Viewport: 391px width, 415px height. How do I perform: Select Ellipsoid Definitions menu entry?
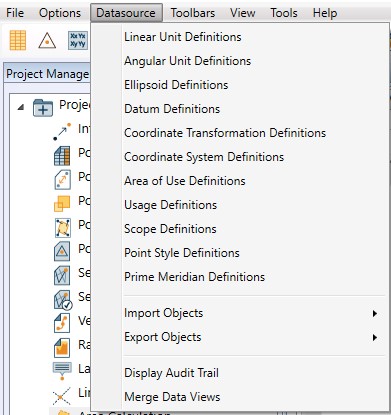176,85
